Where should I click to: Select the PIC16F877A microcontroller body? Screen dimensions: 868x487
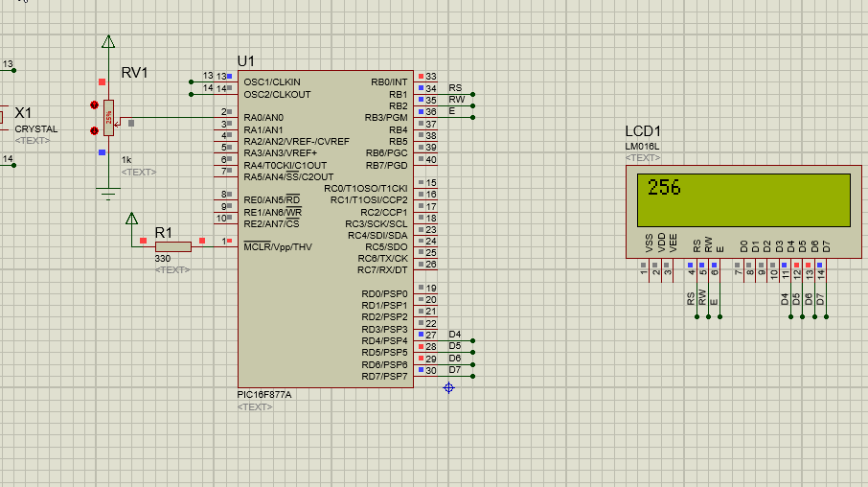point(326,229)
